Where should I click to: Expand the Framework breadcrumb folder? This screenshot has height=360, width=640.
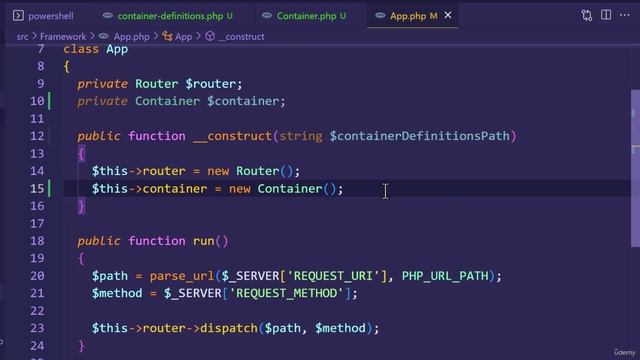point(63,37)
